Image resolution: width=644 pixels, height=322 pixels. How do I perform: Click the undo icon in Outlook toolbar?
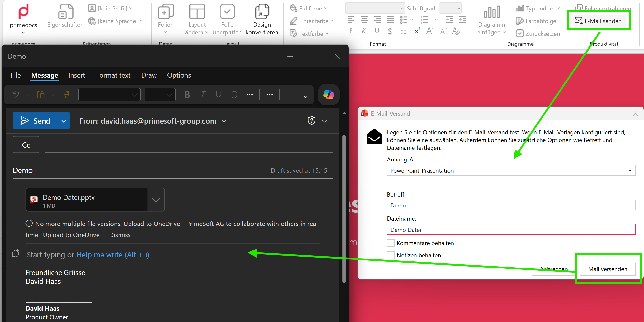pos(16,95)
